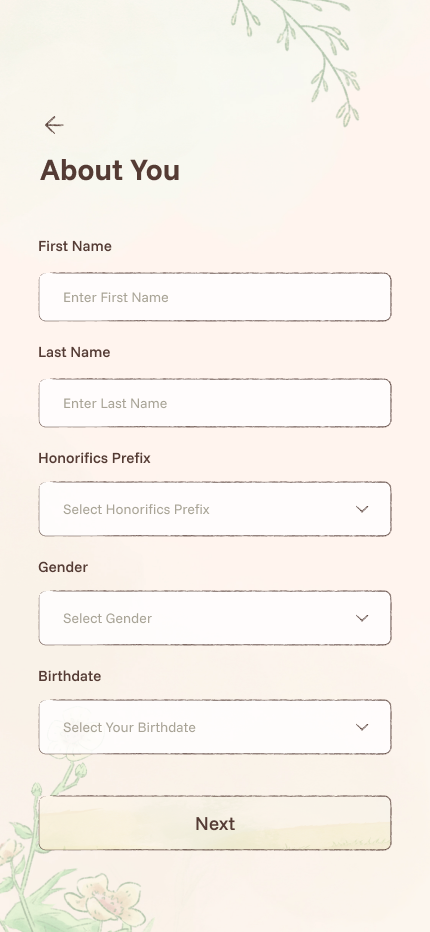Click the Birthdate field label
This screenshot has width=430, height=932.
pos(70,676)
